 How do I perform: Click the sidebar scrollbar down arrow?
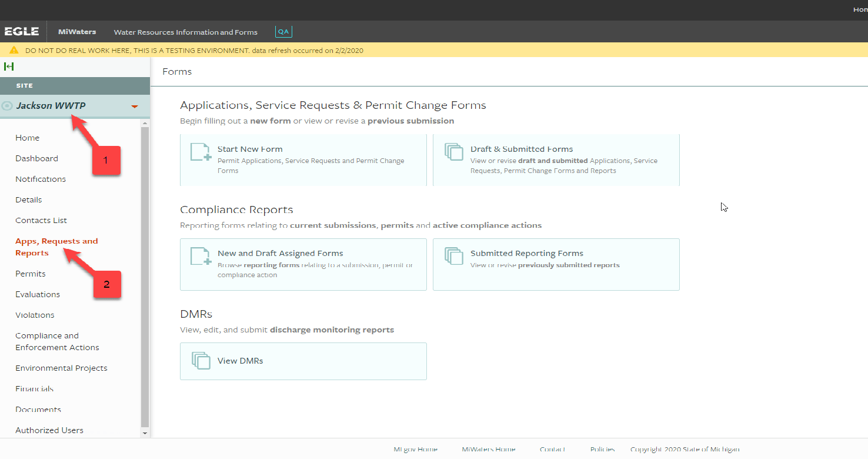(145, 433)
